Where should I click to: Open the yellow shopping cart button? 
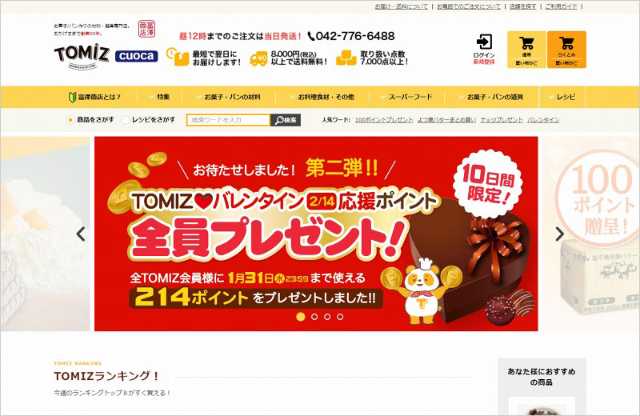pyautogui.click(x=527, y=49)
